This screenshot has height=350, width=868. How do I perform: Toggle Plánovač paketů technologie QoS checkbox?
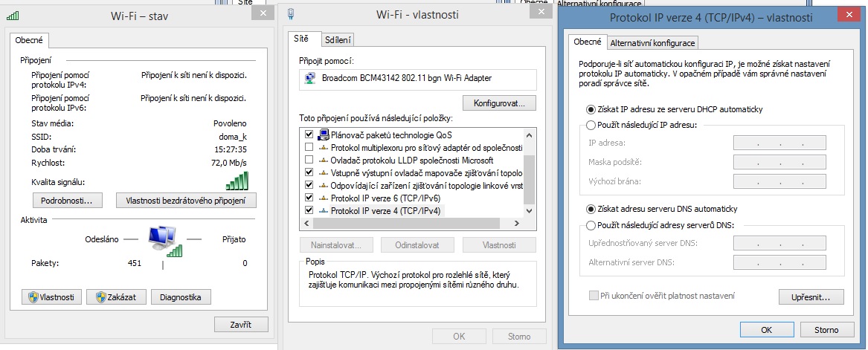click(309, 135)
